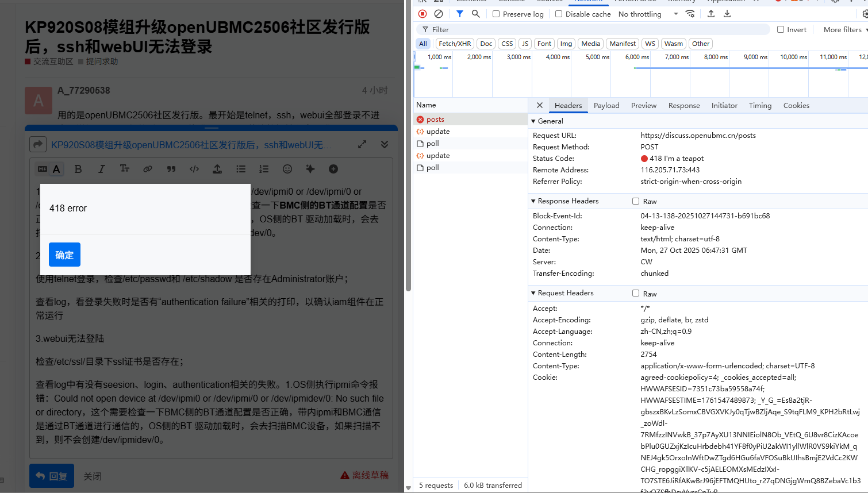Screen dimensions: 868x493
Task: Collapse the Response Headers section
Action: tap(533, 201)
